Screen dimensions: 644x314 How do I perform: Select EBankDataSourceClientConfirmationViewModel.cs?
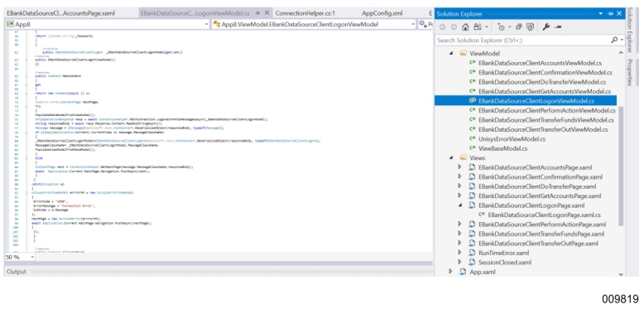coord(545,72)
